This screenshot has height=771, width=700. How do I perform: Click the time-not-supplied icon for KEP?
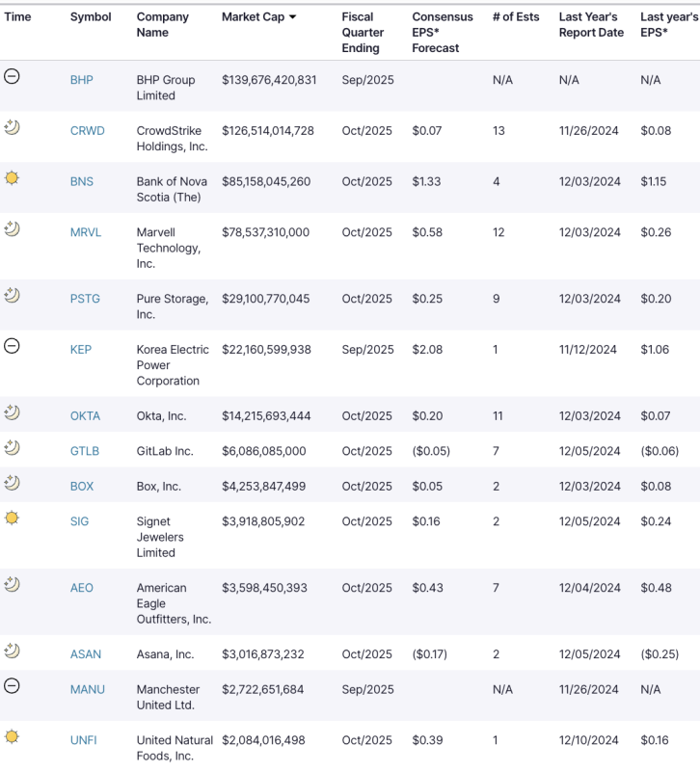pos(12,346)
